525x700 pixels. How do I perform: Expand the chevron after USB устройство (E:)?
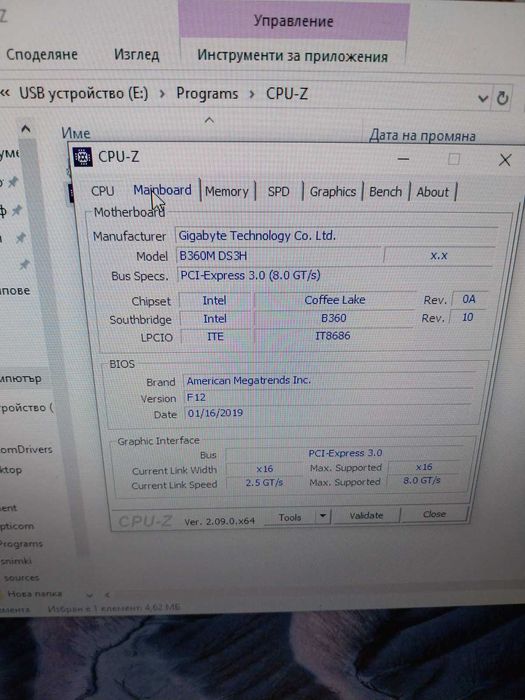162,94
